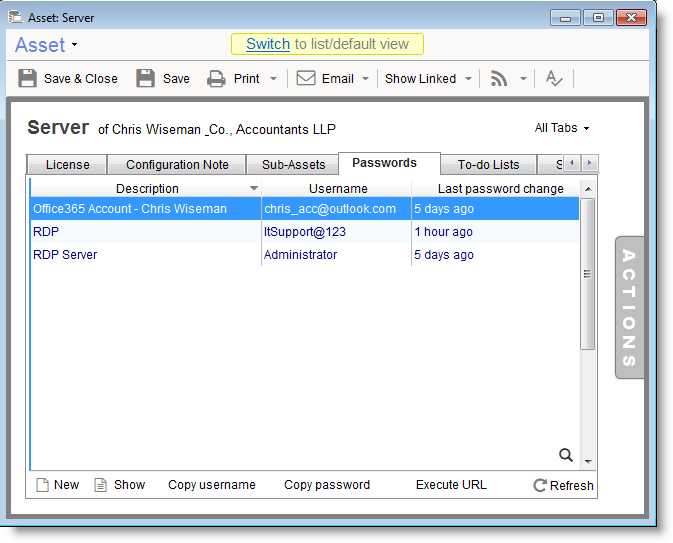673x543 pixels.
Task: Switch to the Sub-Assets tab
Action: (x=293, y=165)
